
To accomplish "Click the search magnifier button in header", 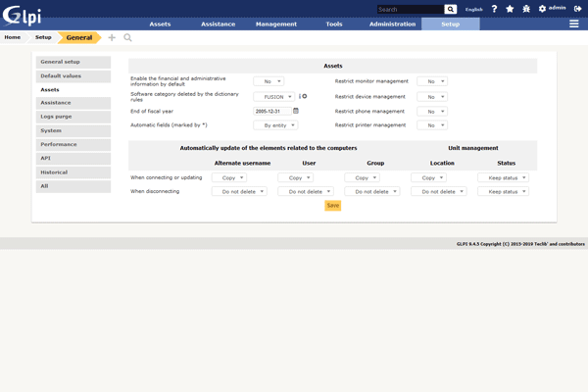I will click(x=451, y=9).
